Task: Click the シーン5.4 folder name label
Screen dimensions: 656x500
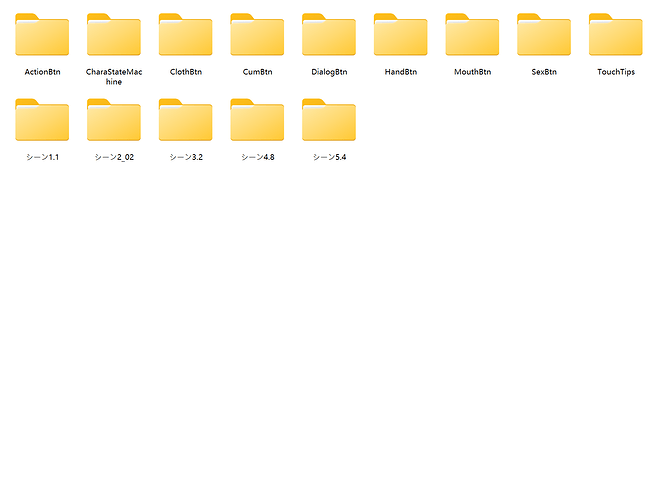Action: [329, 157]
